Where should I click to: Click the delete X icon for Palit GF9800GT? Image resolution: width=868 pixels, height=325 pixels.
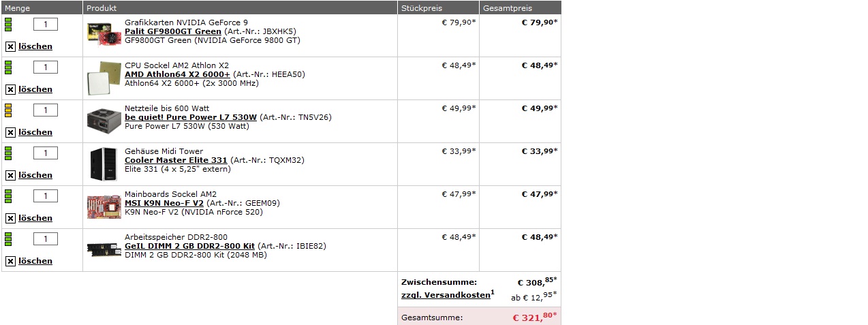click(x=10, y=47)
